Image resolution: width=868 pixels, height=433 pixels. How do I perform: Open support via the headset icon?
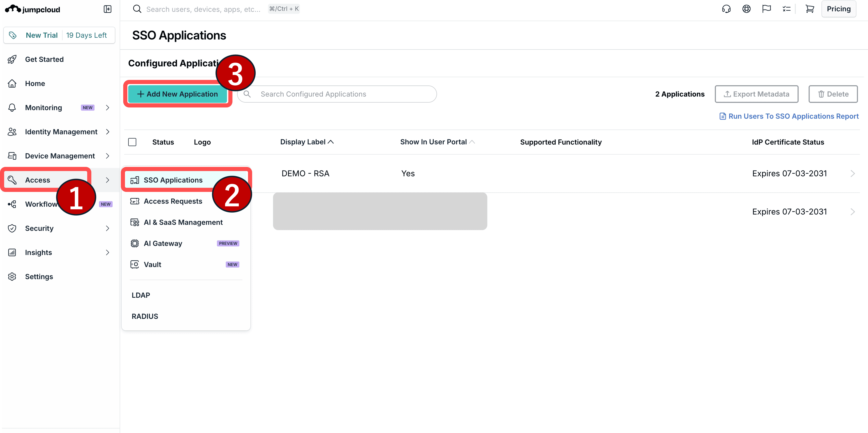click(726, 9)
